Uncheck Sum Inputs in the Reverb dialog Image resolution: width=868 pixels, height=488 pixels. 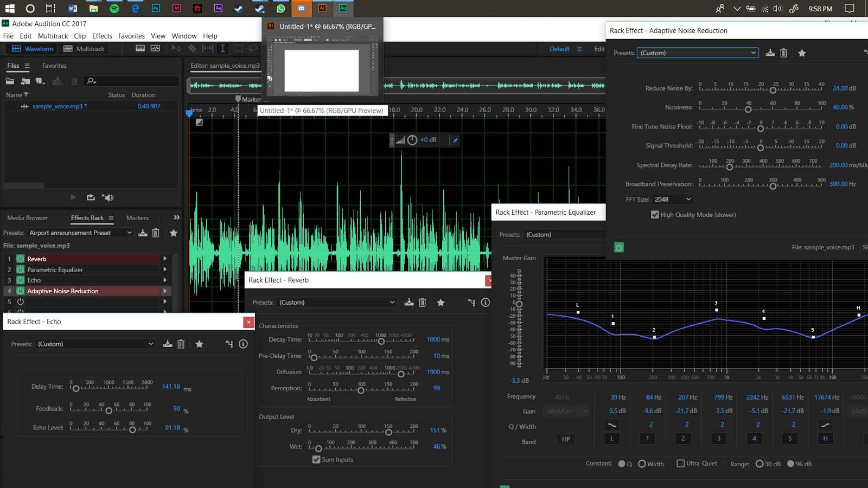tap(316, 459)
